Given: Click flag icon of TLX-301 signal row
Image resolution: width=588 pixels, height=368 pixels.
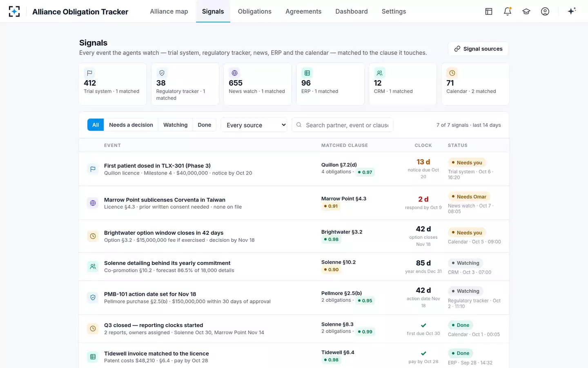Looking at the screenshot, I should [x=93, y=169].
